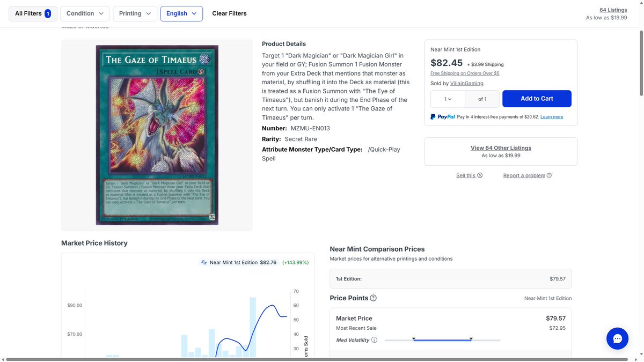This screenshot has width=644, height=362.
Task: Click the Med Volatility price range slider
Action: [442, 340]
